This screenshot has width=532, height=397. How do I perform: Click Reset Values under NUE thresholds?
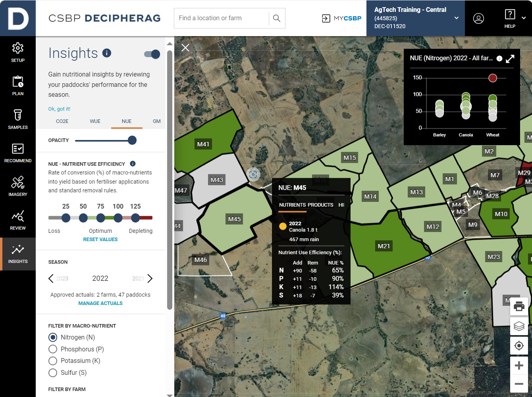click(x=100, y=240)
